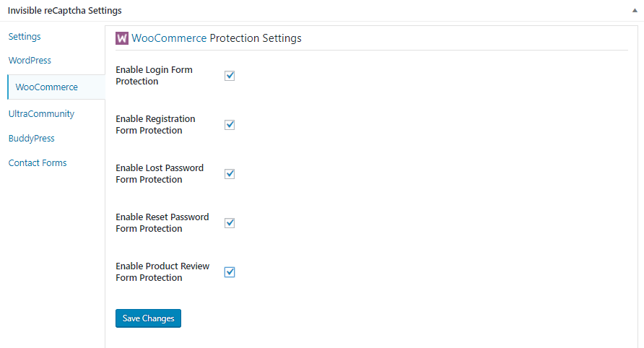Screen dimensions: 644x348
Task: Click the purple WooCommerce logo icon
Action: click(x=122, y=38)
